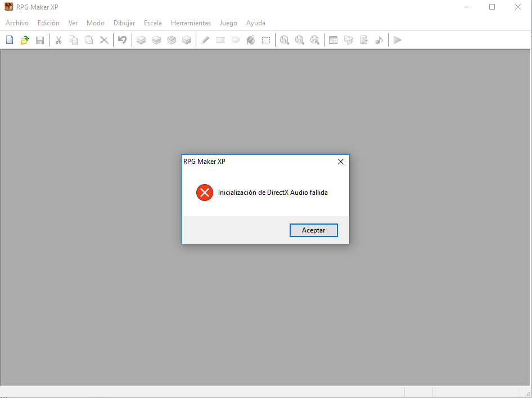Set map zoom to 1/2 scale
This screenshot has height=398, width=532.
click(x=300, y=40)
